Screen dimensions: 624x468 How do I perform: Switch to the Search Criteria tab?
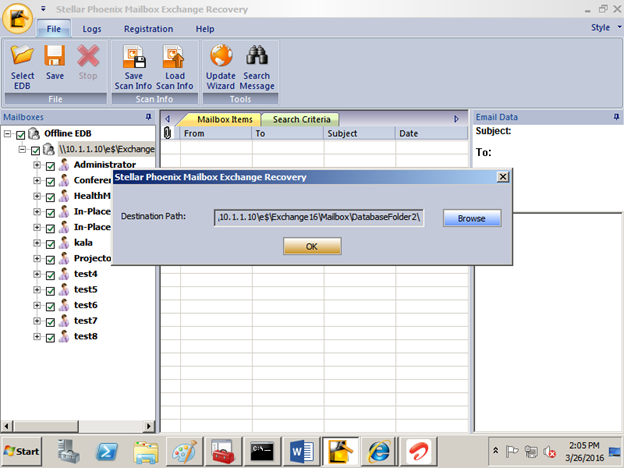click(x=301, y=119)
